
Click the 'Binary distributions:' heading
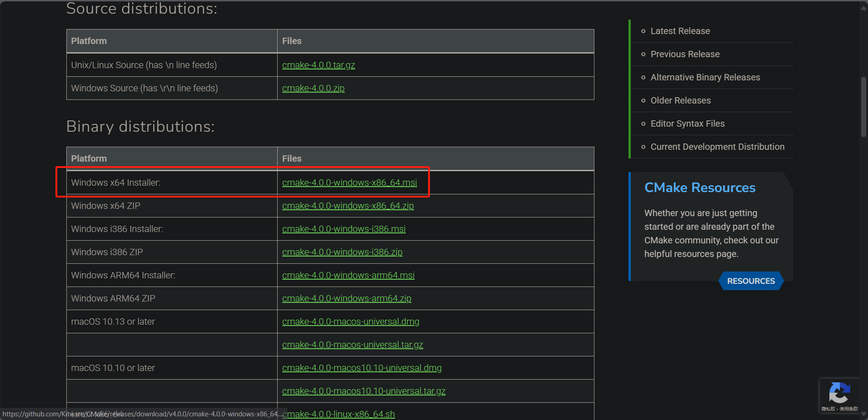click(x=140, y=127)
